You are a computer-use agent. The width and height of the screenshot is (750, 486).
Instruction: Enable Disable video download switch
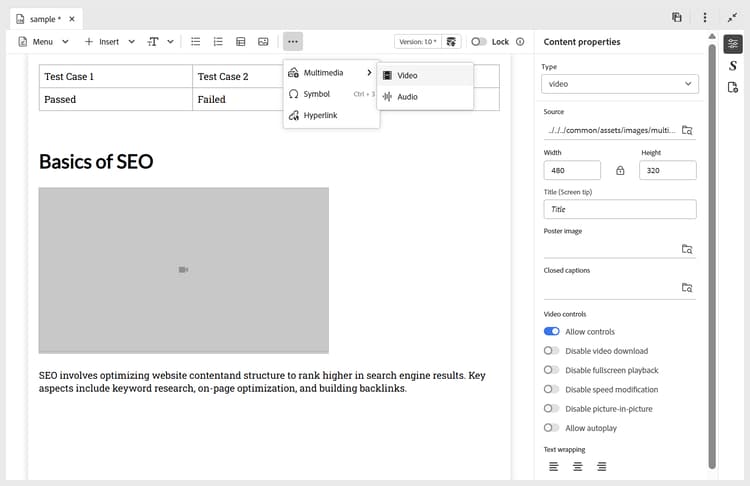(551, 351)
